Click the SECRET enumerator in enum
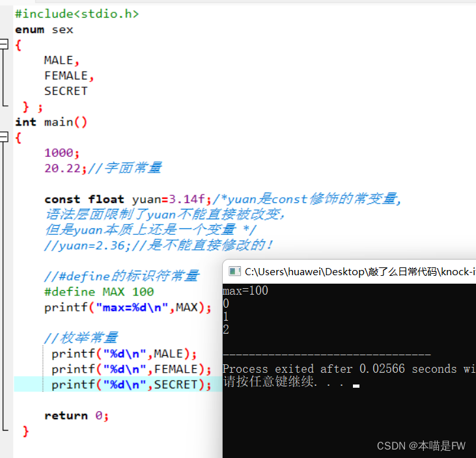 point(66,91)
